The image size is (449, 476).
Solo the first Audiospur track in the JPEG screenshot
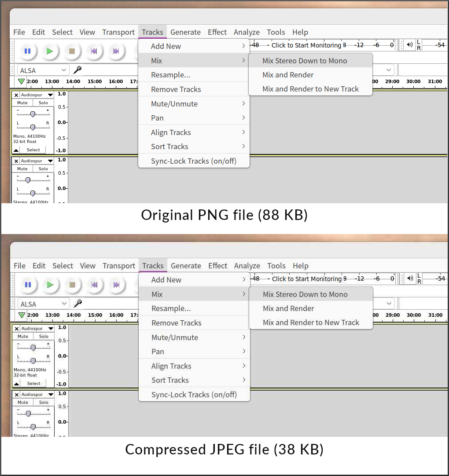(x=44, y=336)
